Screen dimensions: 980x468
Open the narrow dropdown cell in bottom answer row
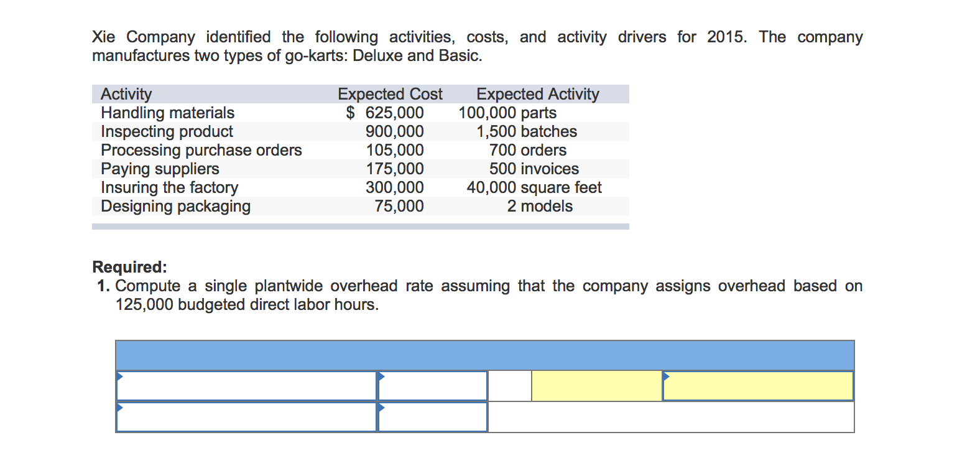[x=433, y=417]
